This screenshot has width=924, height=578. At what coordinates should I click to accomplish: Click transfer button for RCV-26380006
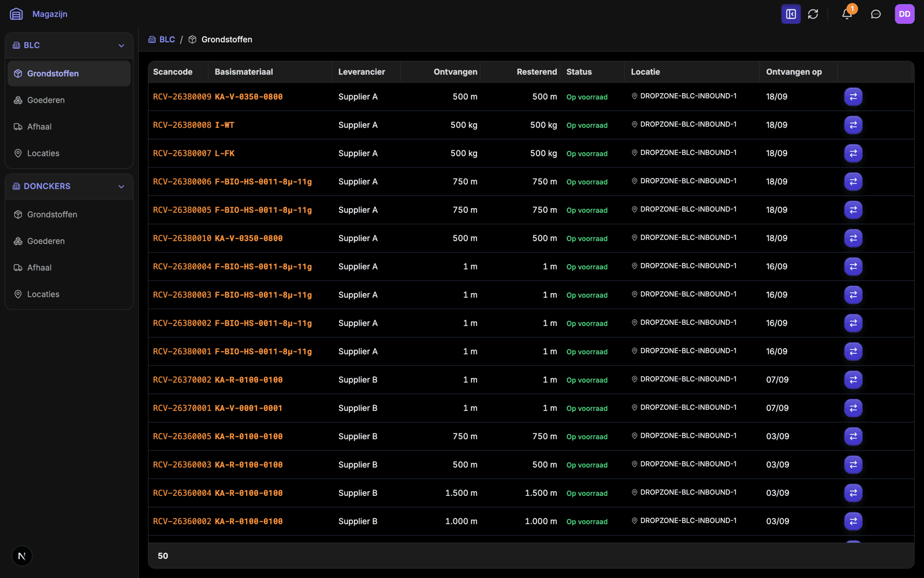point(853,181)
